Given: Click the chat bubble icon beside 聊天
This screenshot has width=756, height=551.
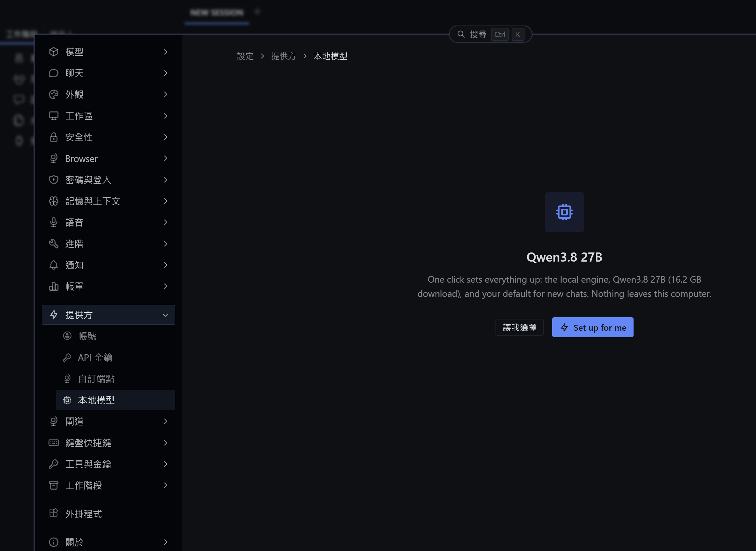Looking at the screenshot, I should 54,73.
